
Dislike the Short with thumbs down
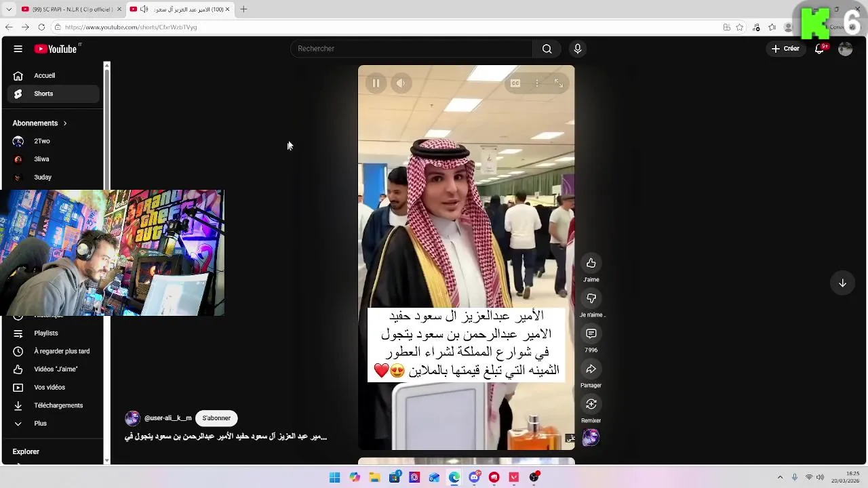[591, 298]
